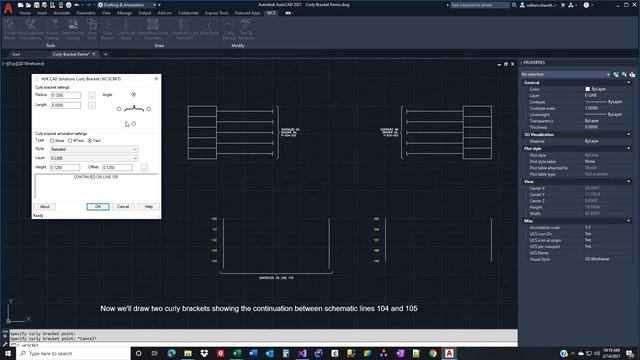640x360 pixels.
Task: Open Google Chrome from the taskbar
Action: coord(433,353)
